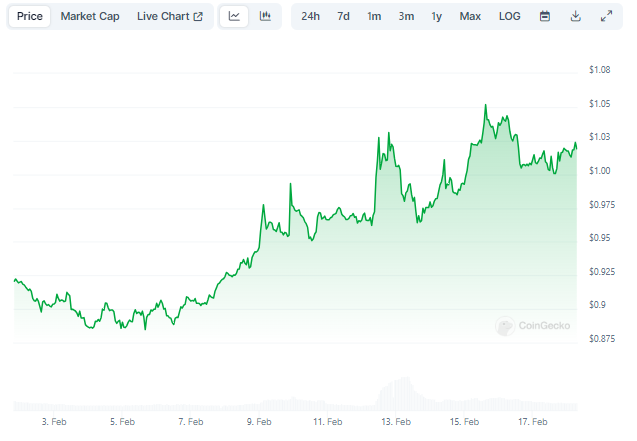
Task: Click the $1.05 price axis label
Action: point(600,104)
